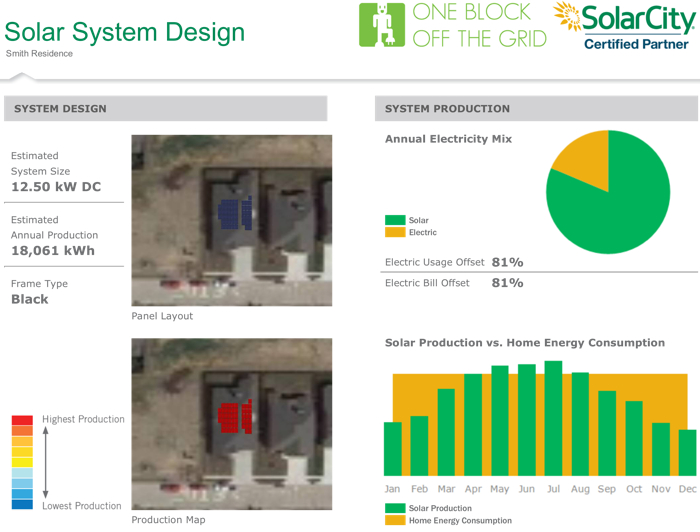Click the One Block Off the Grid robot icon
700x532 pixels.
(x=382, y=25)
